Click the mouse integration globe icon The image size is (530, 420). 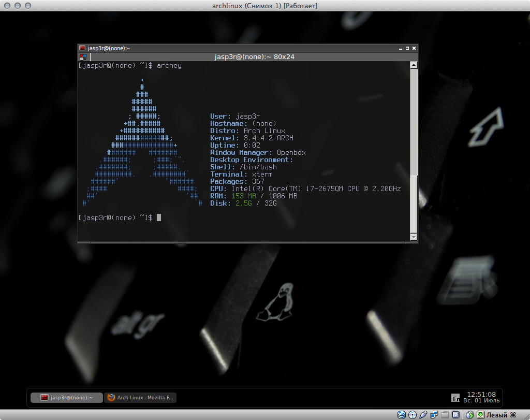470,415
